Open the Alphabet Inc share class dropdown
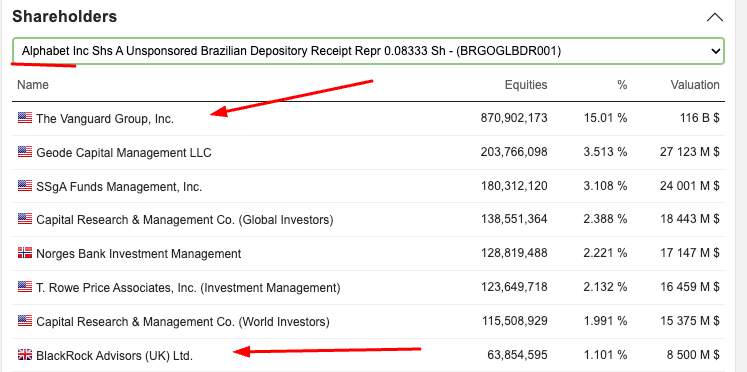 click(x=368, y=51)
